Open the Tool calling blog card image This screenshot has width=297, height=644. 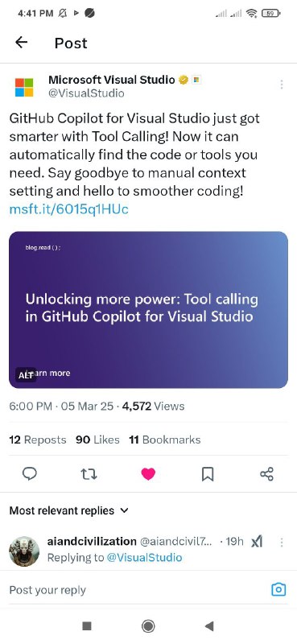click(148, 310)
